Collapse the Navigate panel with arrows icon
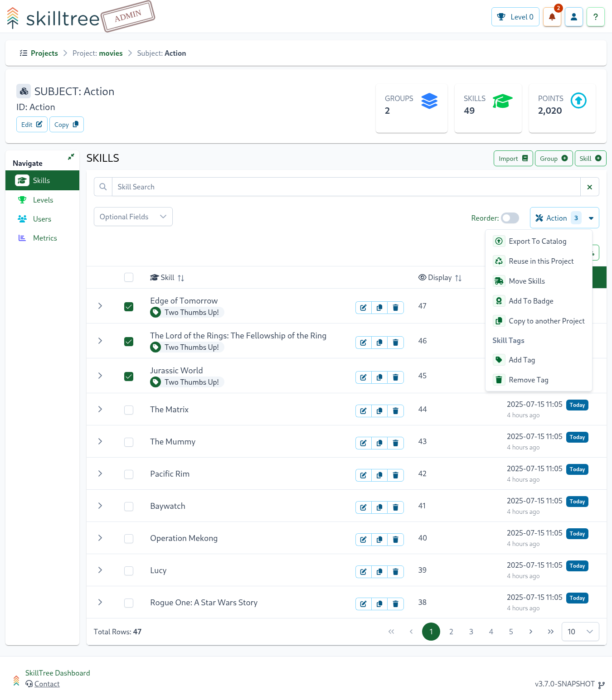This screenshot has height=700, width=612. click(71, 157)
